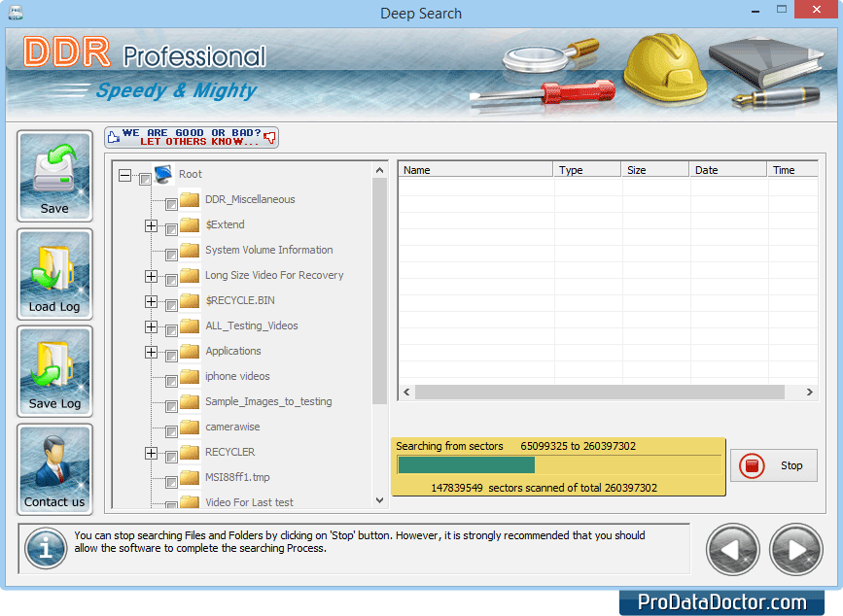Image resolution: width=843 pixels, height=616 pixels.
Task: Select the 'Root' tree label
Action: [191, 174]
